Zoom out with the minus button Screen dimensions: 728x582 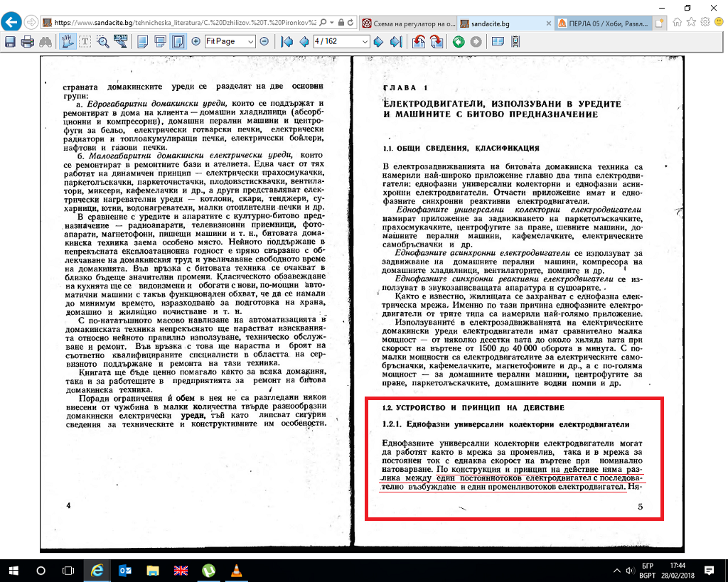pos(264,42)
